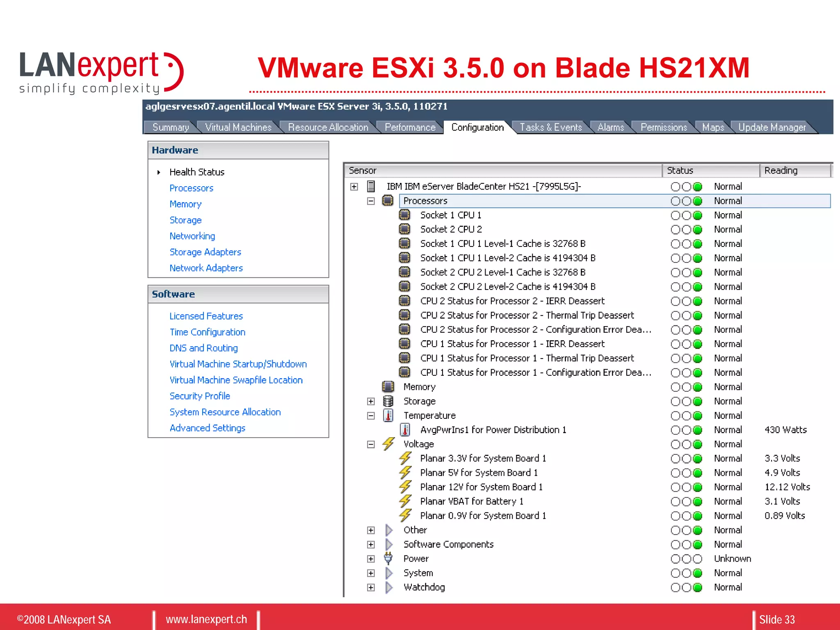Click lightning icon for Planar 12V row
This screenshot has height=630, width=840.
(405, 487)
